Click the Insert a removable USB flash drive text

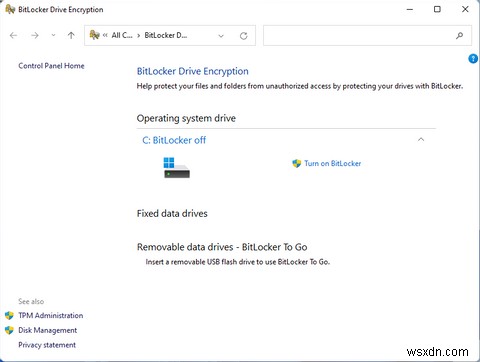click(x=238, y=262)
